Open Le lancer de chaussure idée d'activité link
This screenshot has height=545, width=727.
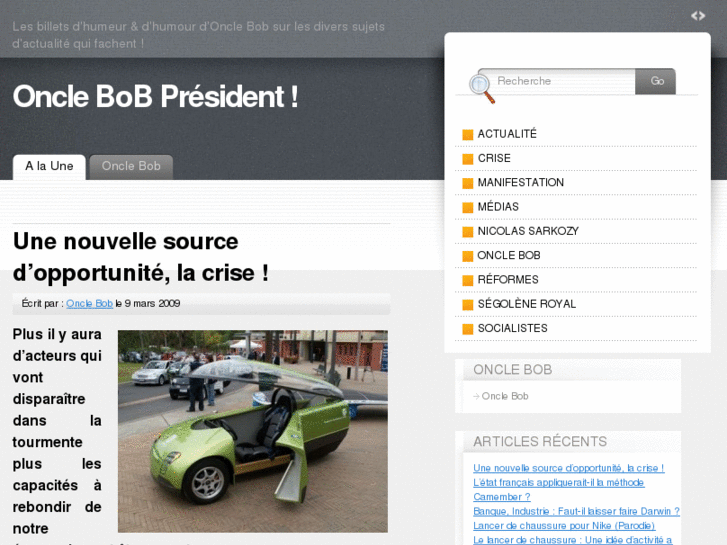(573, 540)
